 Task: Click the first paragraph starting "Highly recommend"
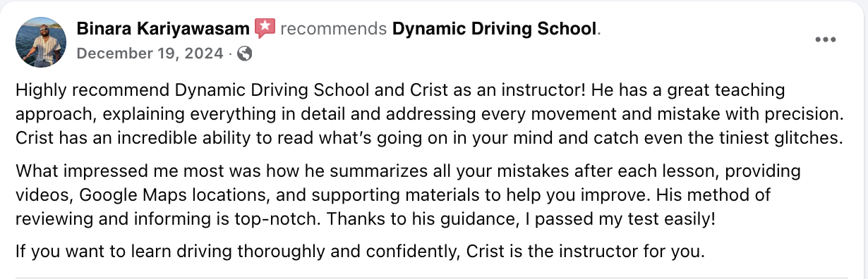coord(429,114)
